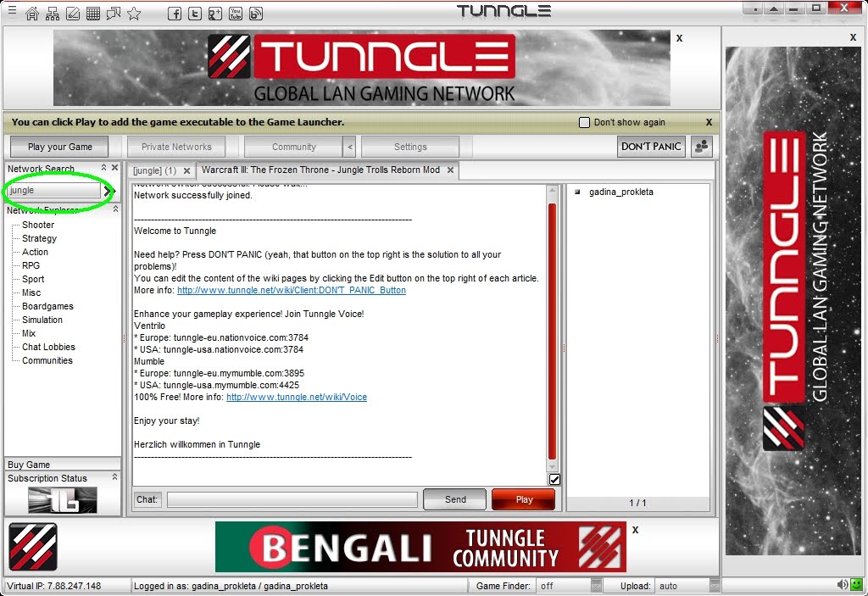Open the Mix category
The width and height of the screenshot is (868, 596).
(29, 333)
